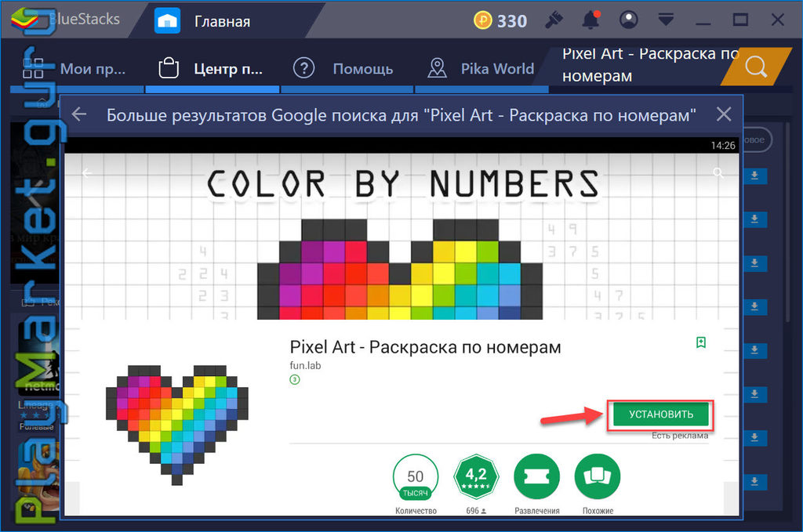Image resolution: width=803 pixels, height=532 pixels.
Task: Click the topmost download icon in the background list
Action: click(x=754, y=176)
